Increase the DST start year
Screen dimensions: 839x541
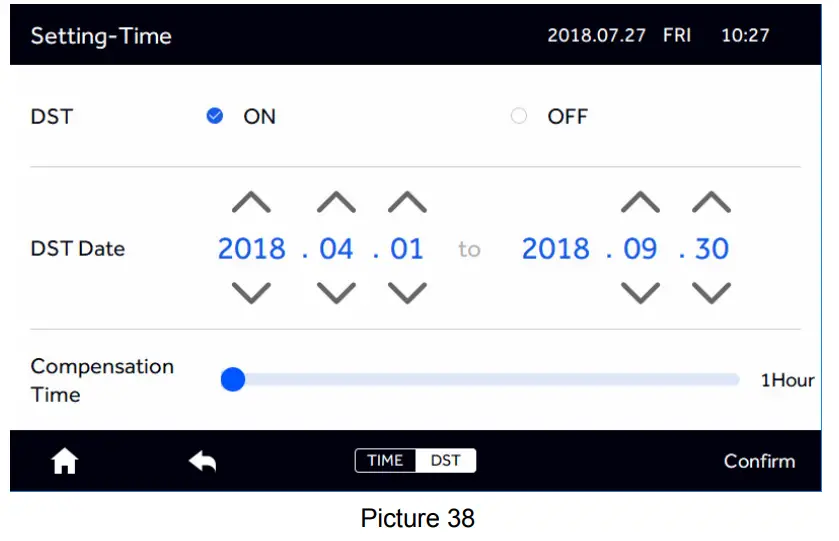[251, 203]
